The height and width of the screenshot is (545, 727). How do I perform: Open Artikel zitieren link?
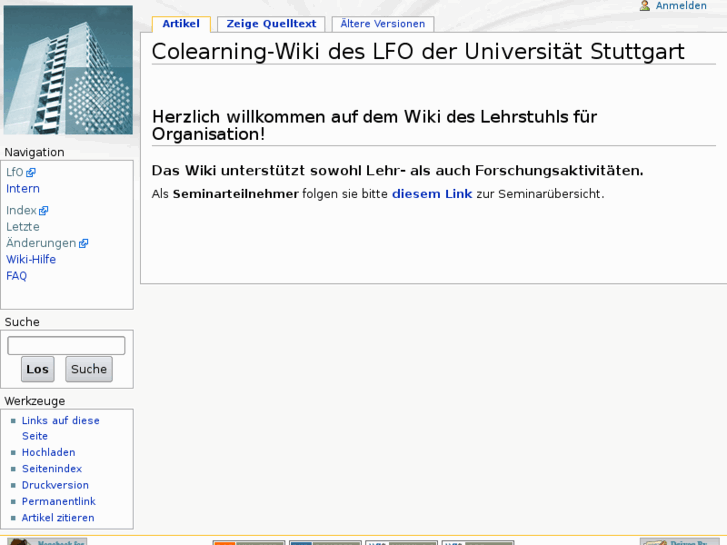[x=58, y=518]
